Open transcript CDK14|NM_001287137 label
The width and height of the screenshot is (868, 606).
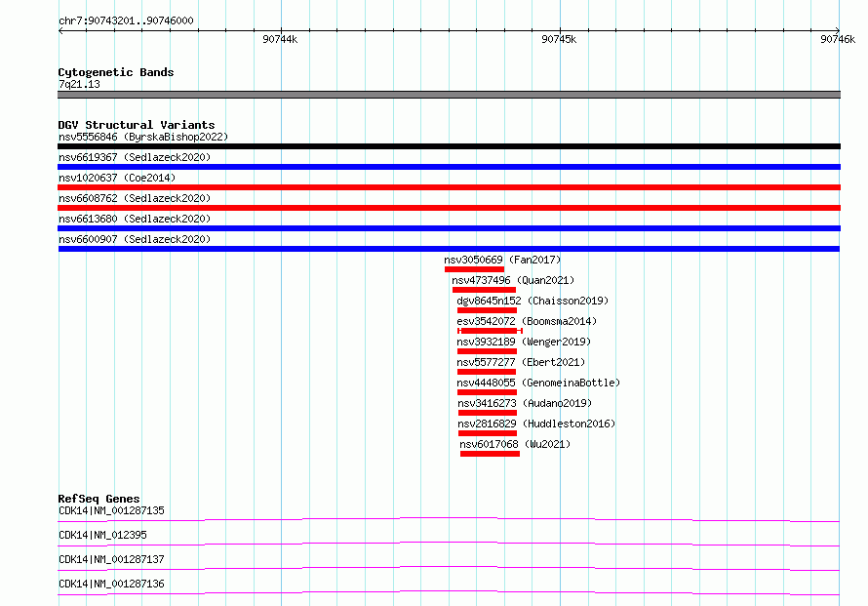[x=111, y=559]
